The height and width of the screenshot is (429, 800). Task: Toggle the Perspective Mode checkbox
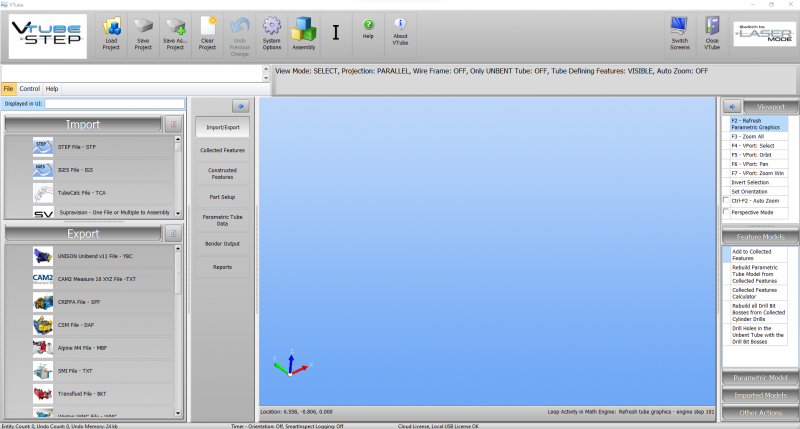pos(726,211)
